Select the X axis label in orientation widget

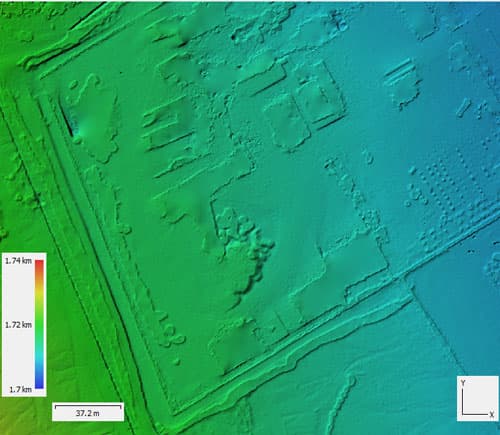click(x=491, y=414)
